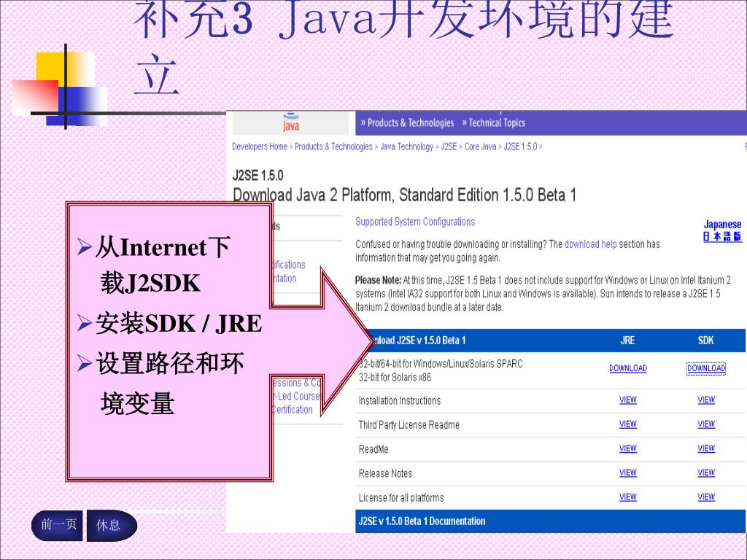Open Java Technology breadcrumb link

coord(406,147)
